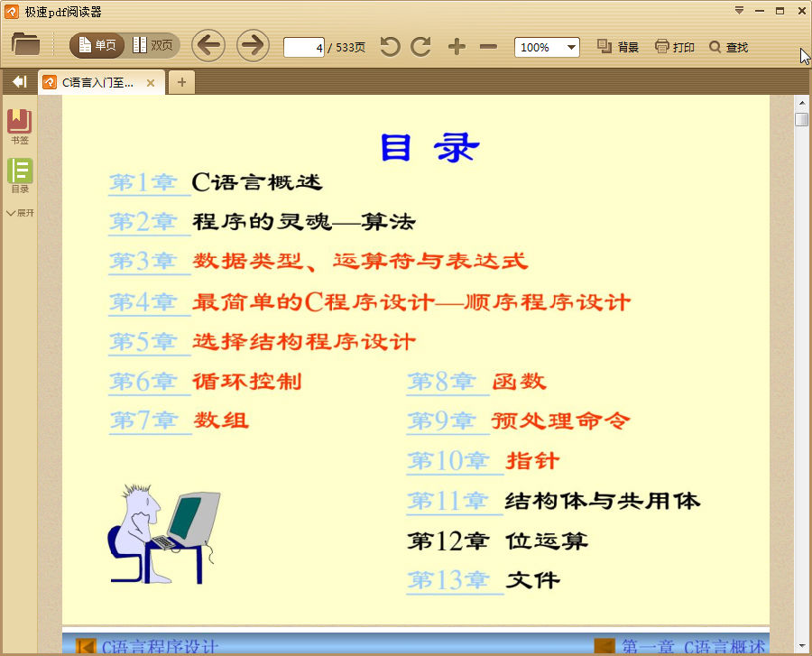Rotate the page counterclockwise
This screenshot has width=812, height=656.
pyautogui.click(x=390, y=48)
